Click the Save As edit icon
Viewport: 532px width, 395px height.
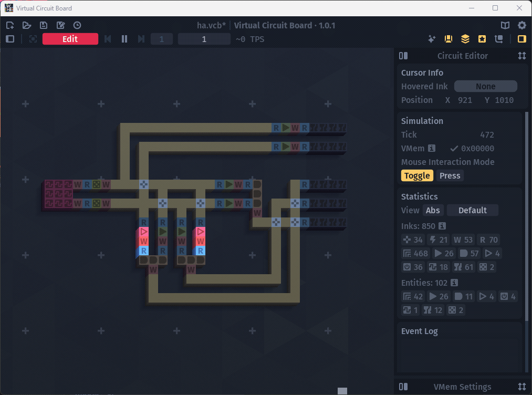coord(61,25)
